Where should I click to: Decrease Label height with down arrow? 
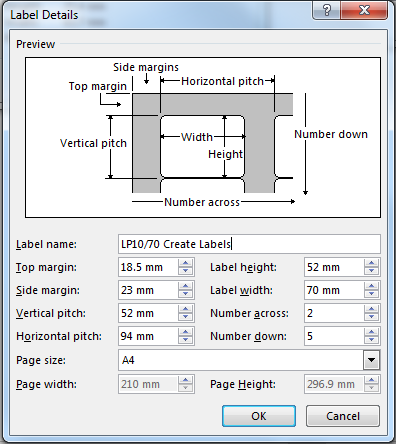[x=371, y=271]
